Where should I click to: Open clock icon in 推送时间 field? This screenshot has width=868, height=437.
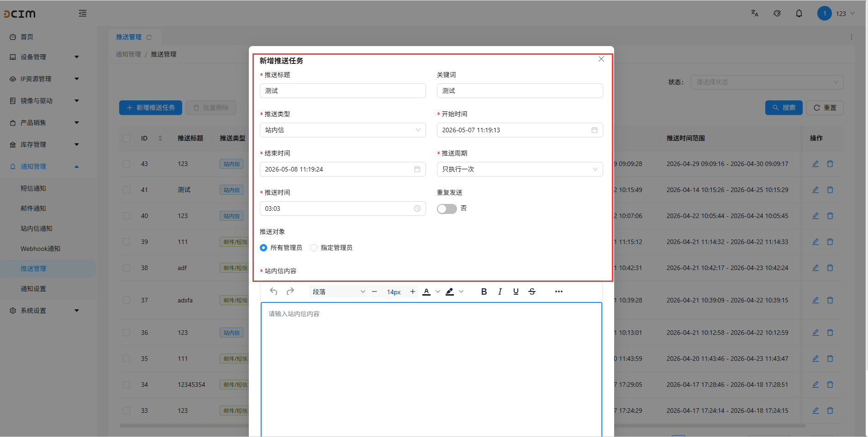coord(417,208)
